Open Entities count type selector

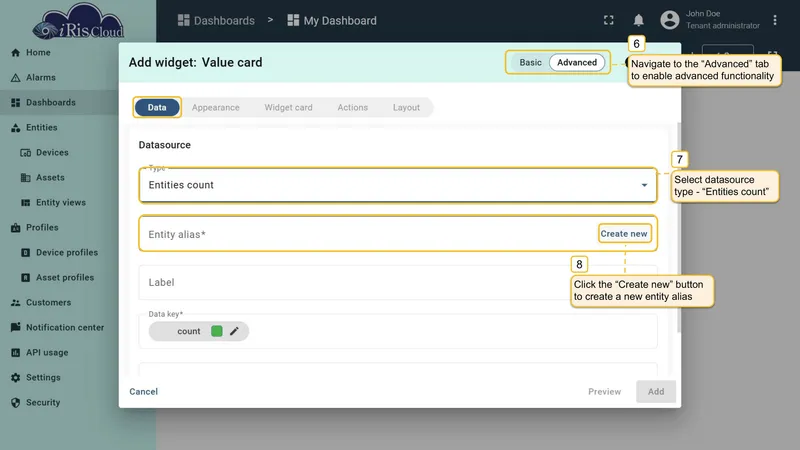pyautogui.click(x=397, y=185)
